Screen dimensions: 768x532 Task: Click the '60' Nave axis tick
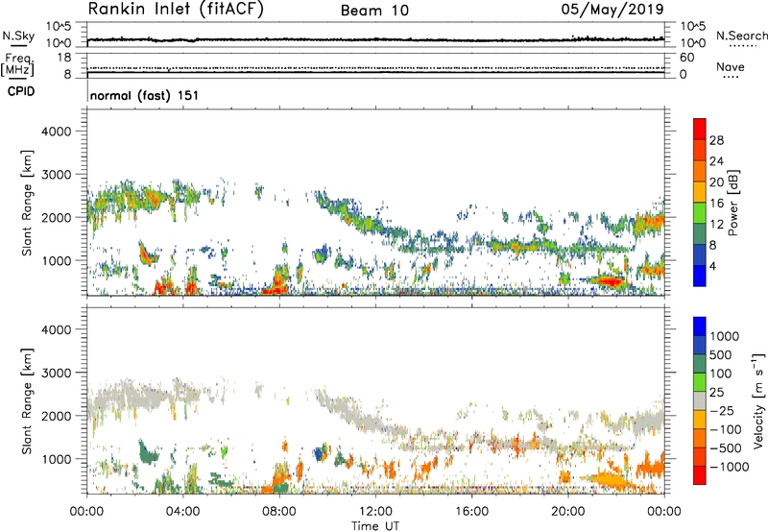point(686,58)
